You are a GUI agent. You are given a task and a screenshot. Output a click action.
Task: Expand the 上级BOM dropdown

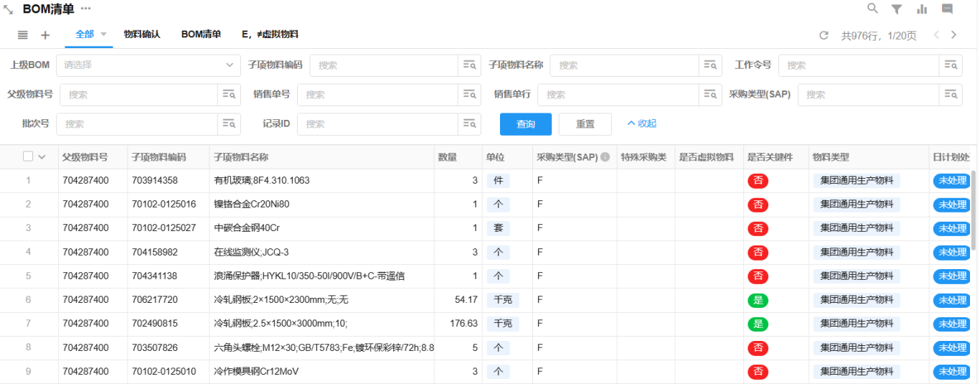pos(230,65)
